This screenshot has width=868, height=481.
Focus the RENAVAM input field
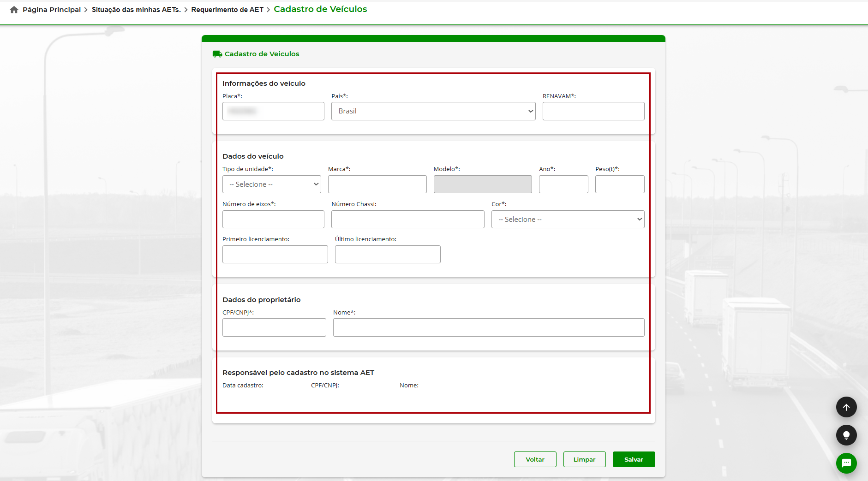tap(593, 111)
